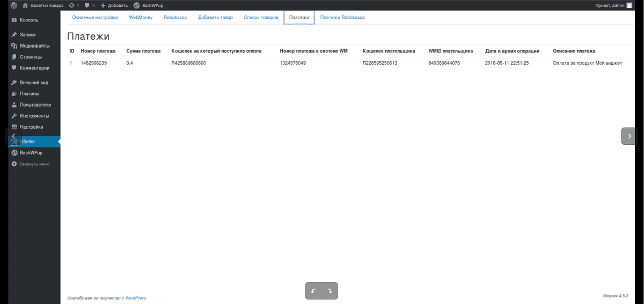Click date 2016-05-11 22:51:25 cell
The image size is (644, 304).
[x=507, y=63]
